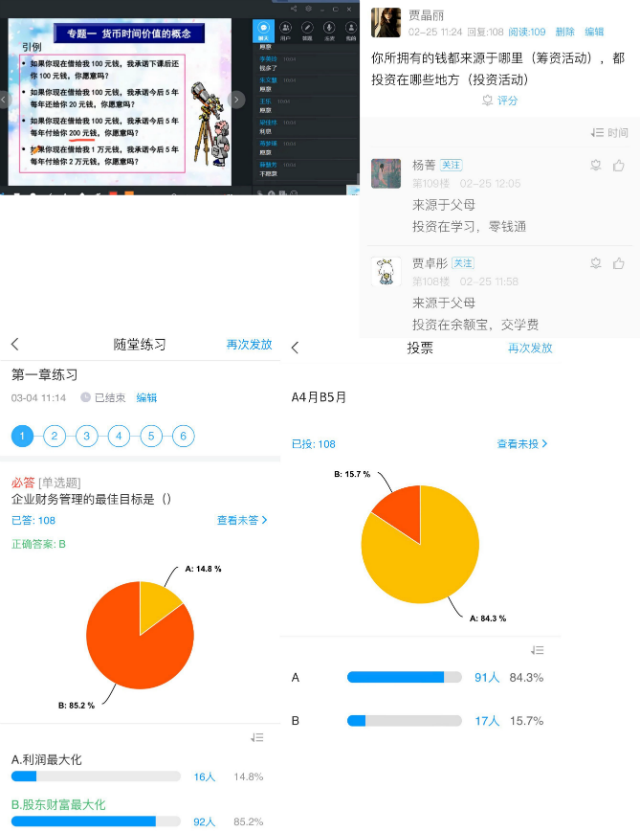Image resolution: width=640 pixels, height=832 pixels.
Task: Follow 贾卓彤 with 关注 button
Action: (463, 263)
